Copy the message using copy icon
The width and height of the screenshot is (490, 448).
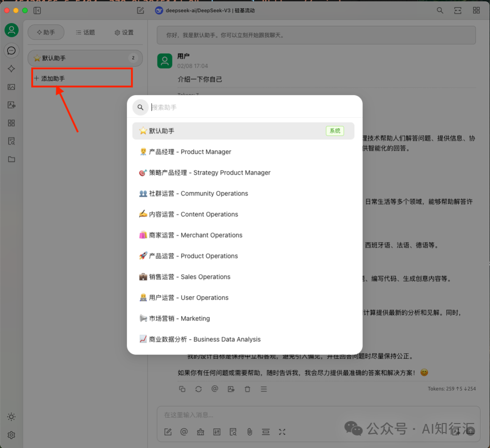click(x=182, y=389)
